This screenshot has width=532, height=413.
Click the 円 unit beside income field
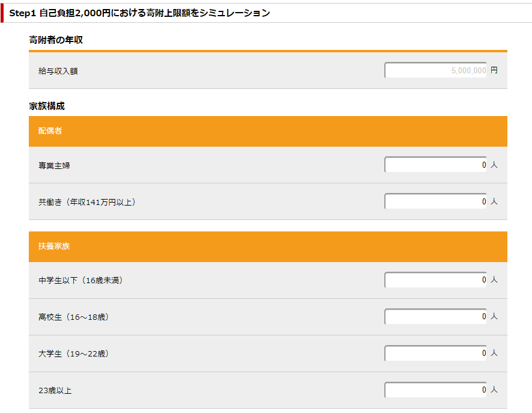(494, 70)
